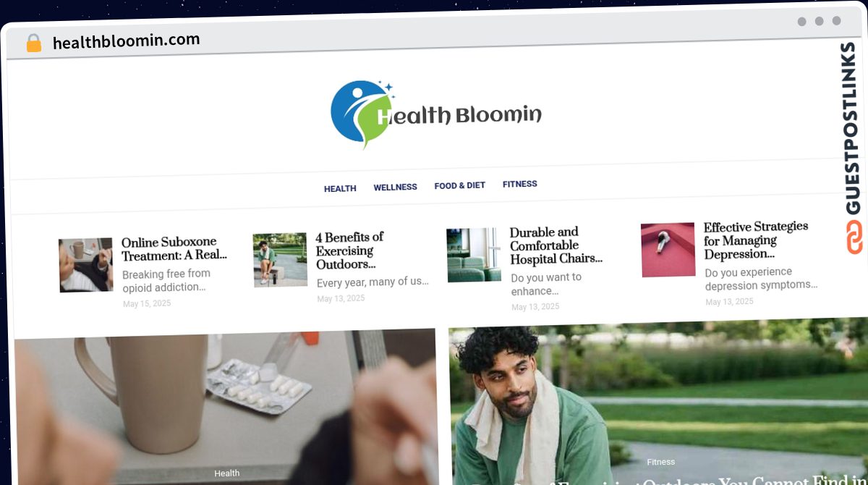
Task: Click the Health tag on featured pills image
Action: point(227,473)
